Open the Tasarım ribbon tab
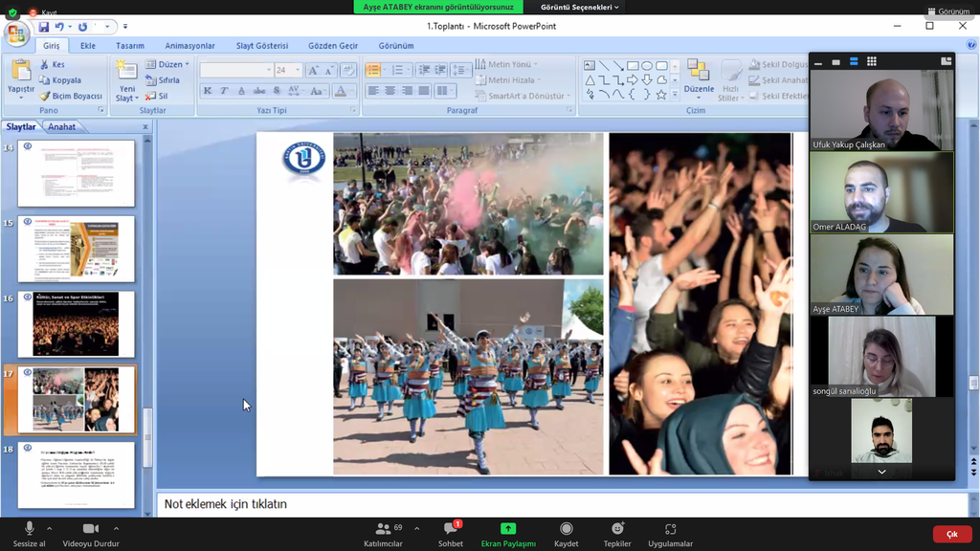 point(130,46)
